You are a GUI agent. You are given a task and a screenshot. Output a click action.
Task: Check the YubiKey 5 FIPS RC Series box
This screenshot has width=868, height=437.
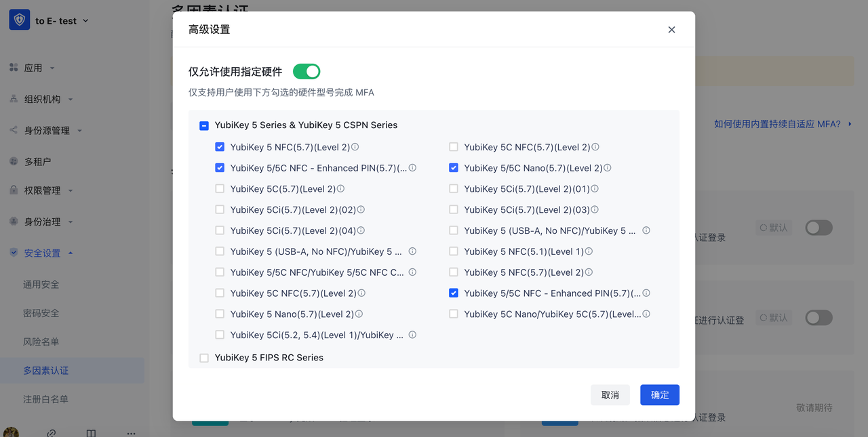[204, 358]
